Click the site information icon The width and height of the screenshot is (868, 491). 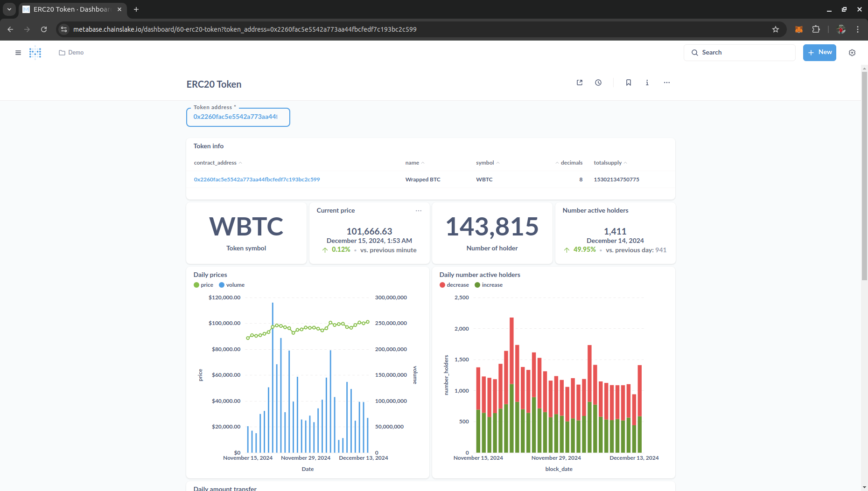(x=64, y=29)
